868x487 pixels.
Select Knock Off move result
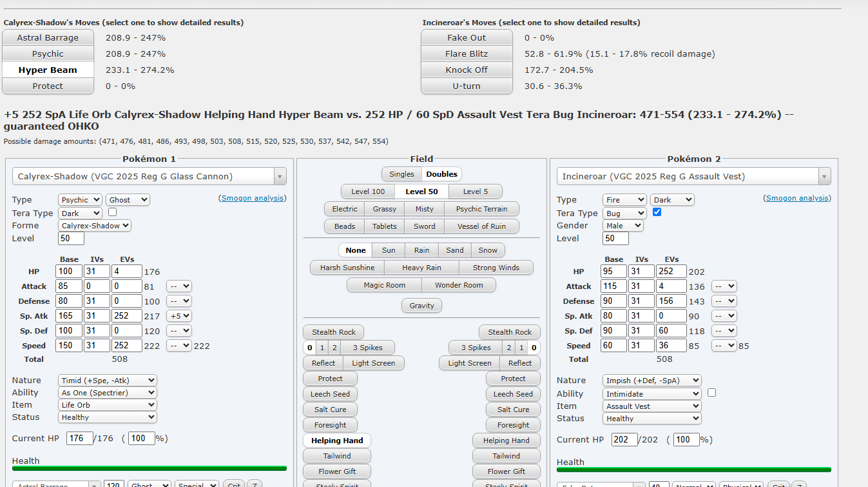click(x=467, y=70)
